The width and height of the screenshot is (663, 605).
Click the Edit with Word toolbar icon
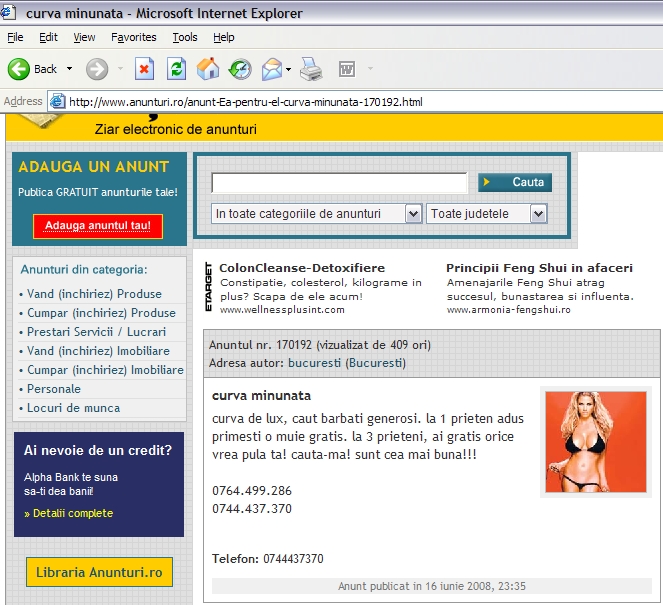(x=347, y=69)
